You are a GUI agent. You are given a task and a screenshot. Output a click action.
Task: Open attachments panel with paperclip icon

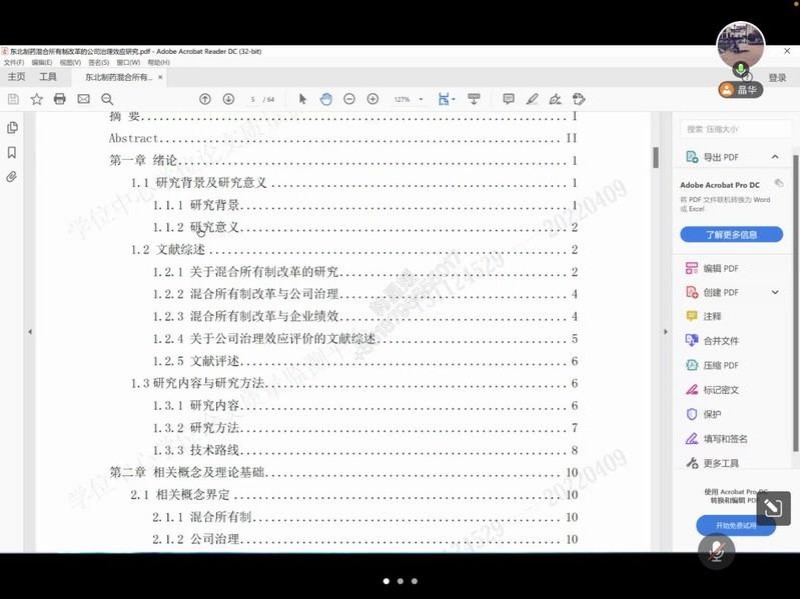[12, 177]
